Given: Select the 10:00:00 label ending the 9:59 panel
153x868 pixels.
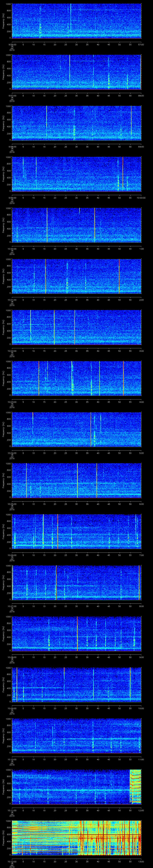Looking at the screenshot, I should (141, 198).
